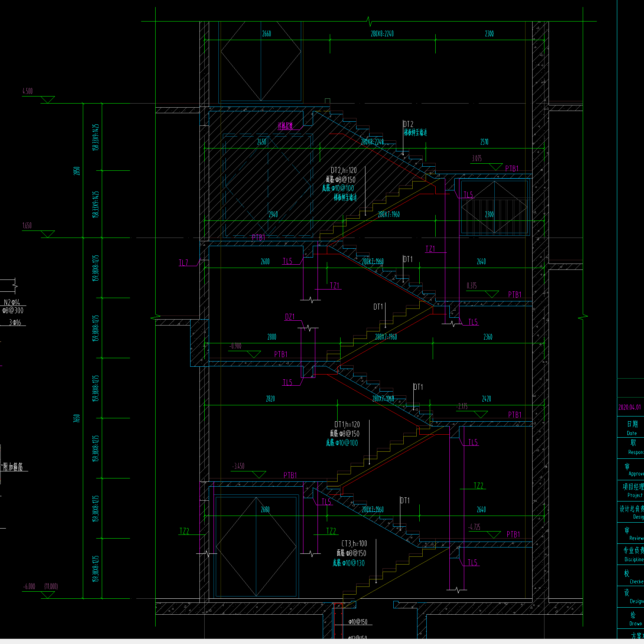Select the 2510 dimension text
This screenshot has width=644, height=644.
tap(484, 142)
